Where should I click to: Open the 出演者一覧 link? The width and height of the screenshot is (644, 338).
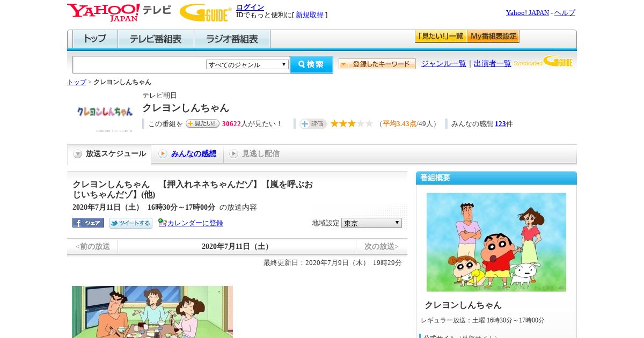coord(493,63)
